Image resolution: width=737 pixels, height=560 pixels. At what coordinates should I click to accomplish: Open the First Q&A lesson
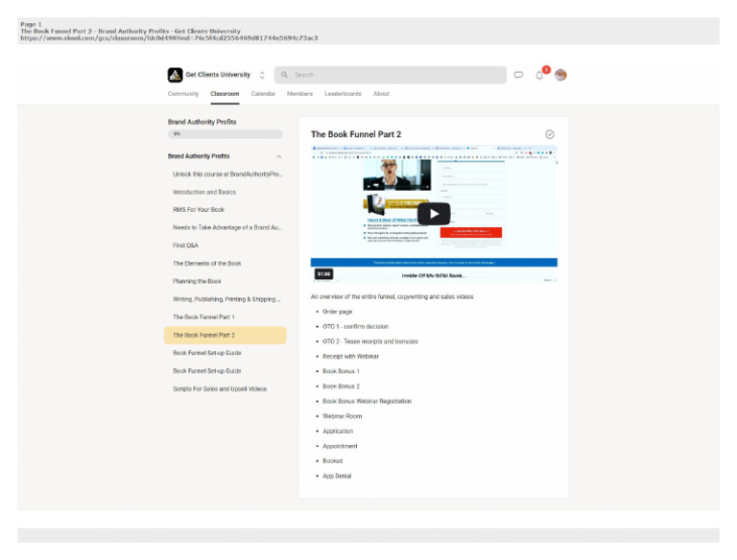tap(226, 245)
